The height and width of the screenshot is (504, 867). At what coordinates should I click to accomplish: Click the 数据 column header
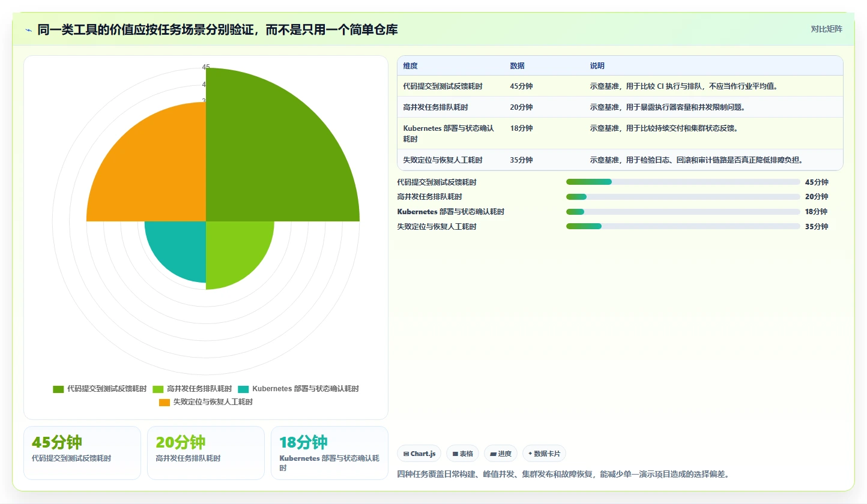click(x=518, y=65)
